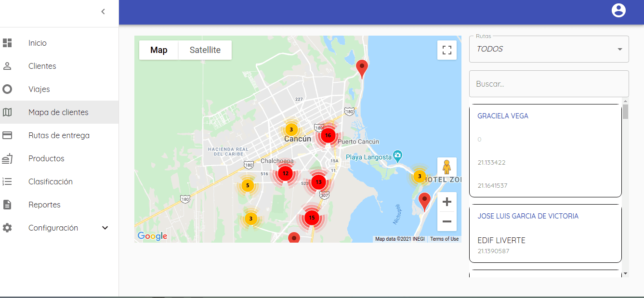
Task: Click the yellow cluster marker showing 5
Action: pyautogui.click(x=248, y=185)
